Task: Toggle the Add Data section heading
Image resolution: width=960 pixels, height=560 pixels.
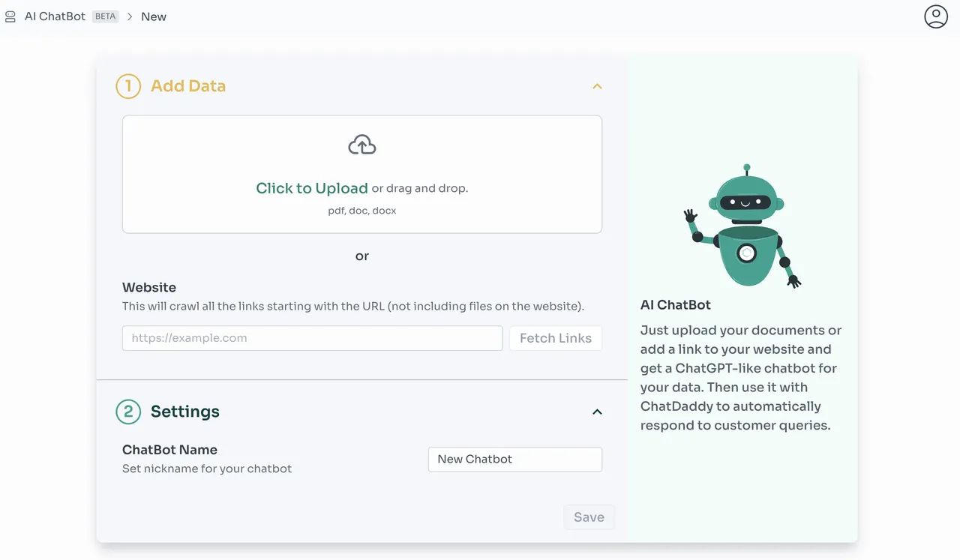Action: tap(188, 86)
